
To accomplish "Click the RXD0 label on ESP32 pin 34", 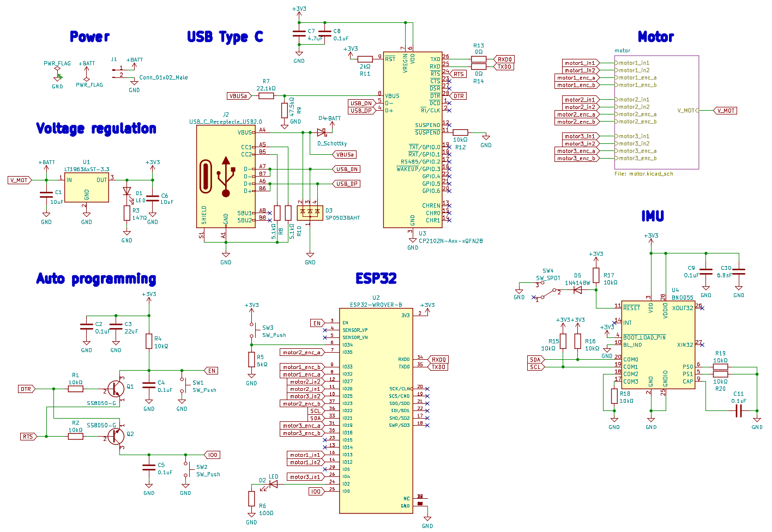I will coord(438,360).
